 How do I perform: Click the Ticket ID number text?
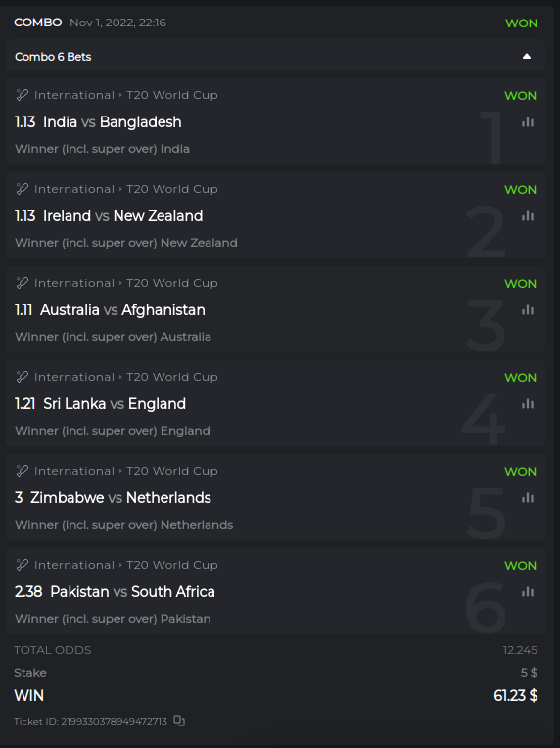point(114,721)
